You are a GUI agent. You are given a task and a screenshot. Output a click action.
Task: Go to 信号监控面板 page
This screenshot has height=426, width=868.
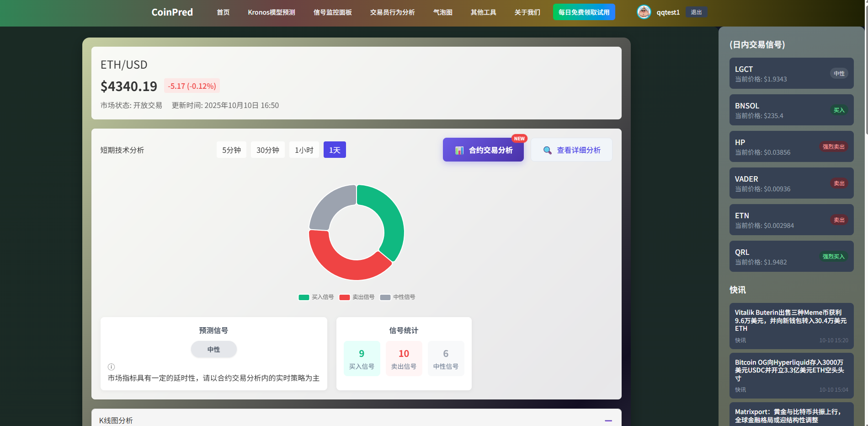pyautogui.click(x=332, y=12)
